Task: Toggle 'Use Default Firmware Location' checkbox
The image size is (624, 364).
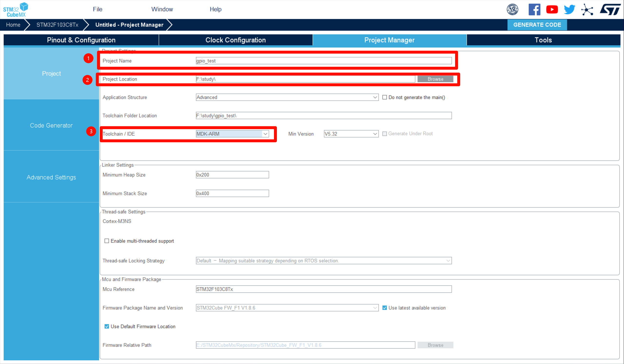Action: coord(107,326)
